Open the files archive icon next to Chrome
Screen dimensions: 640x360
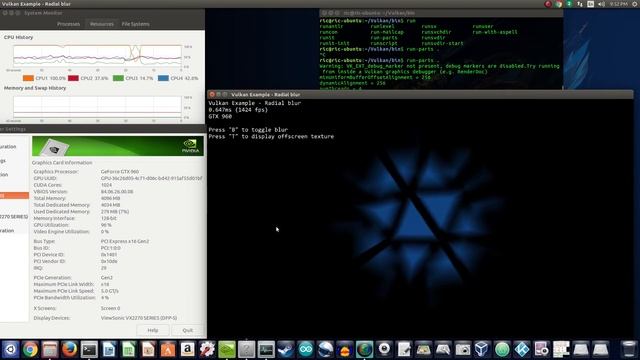[x=50, y=349]
